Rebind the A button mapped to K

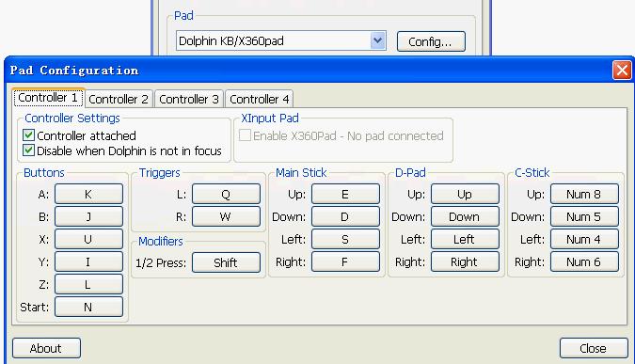pos(88,194)
